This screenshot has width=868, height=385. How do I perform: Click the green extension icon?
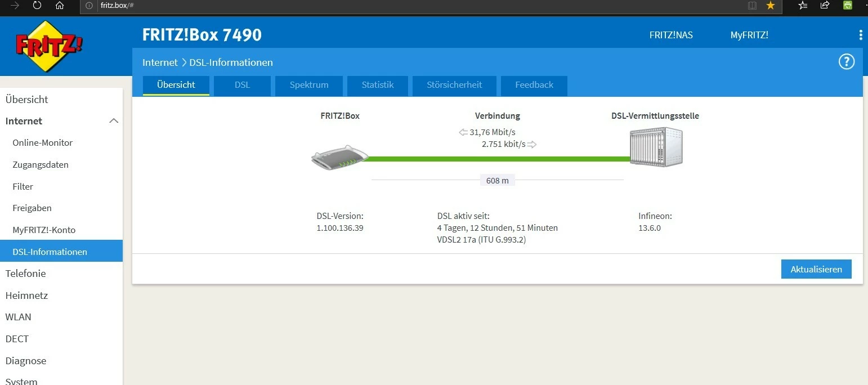[848, 6]
